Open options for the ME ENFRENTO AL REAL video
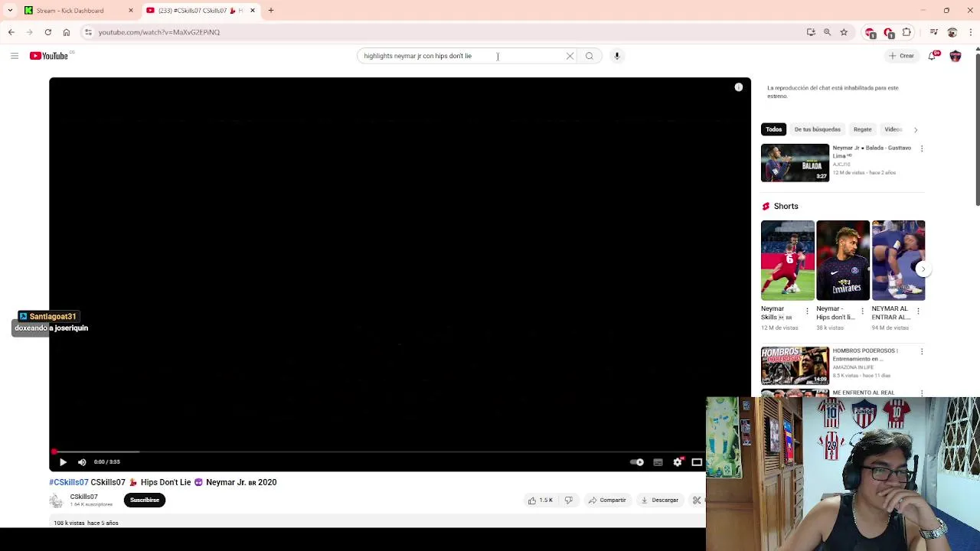The image size is (980, 551). 922,393
